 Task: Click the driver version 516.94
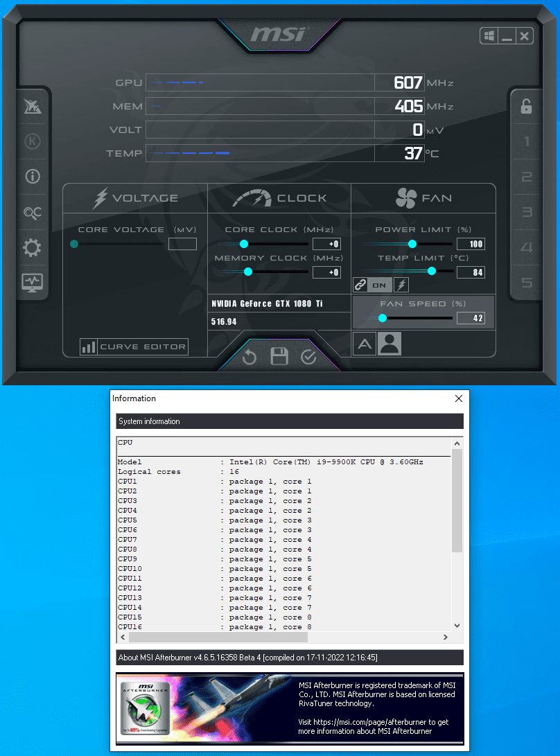(224, 322)
